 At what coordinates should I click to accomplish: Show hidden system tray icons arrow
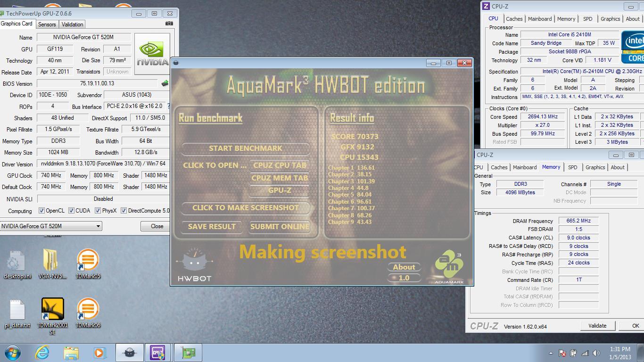pyautogui.click(x=551, y=353)
